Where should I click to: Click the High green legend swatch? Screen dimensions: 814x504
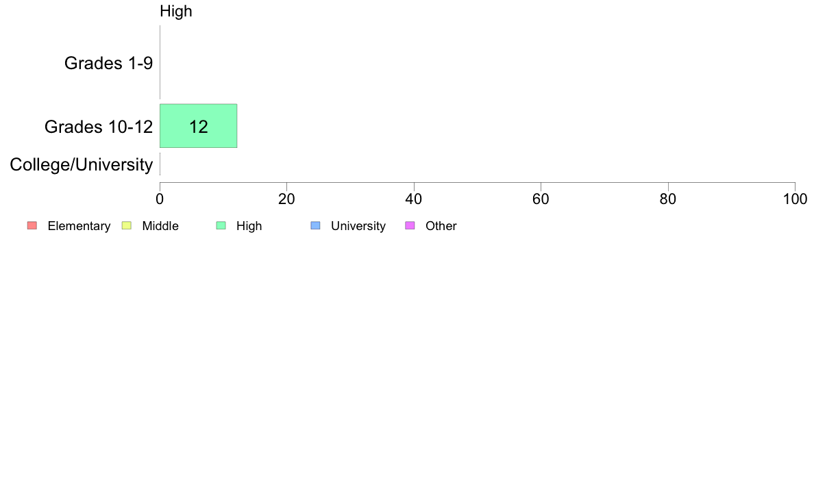click(x=221, y=225)
